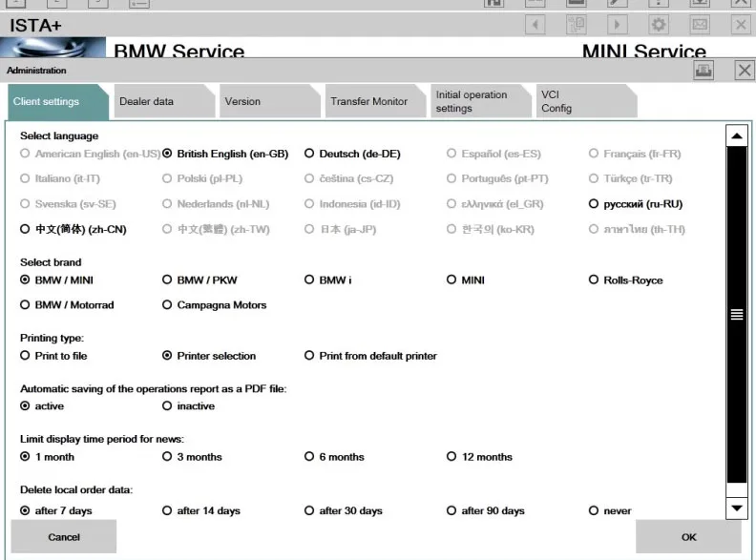The width and height of the screenshot is (756, 560).
Task: Switch to the Dealer data tab
Action: coord(164,101)
